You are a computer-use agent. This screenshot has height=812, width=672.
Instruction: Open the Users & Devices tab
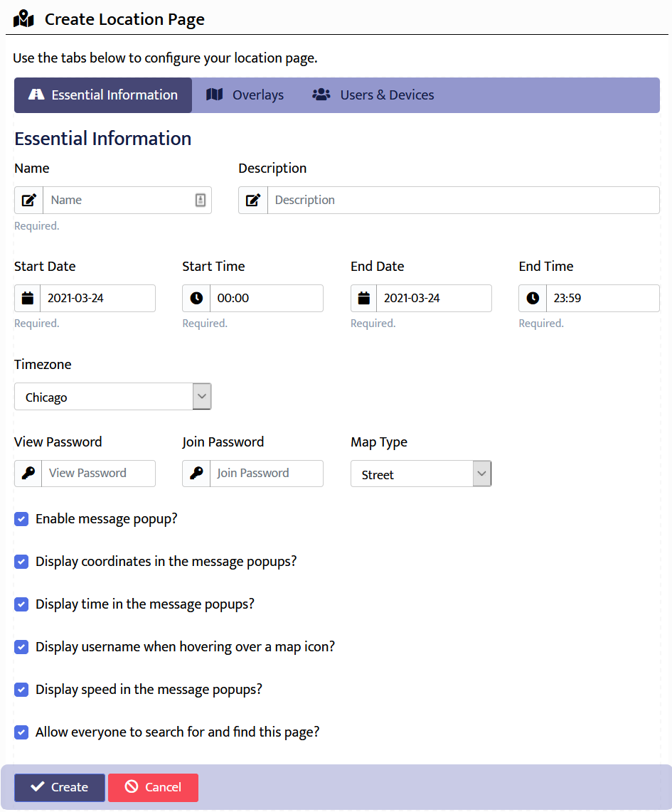click(x=373, y=95)
